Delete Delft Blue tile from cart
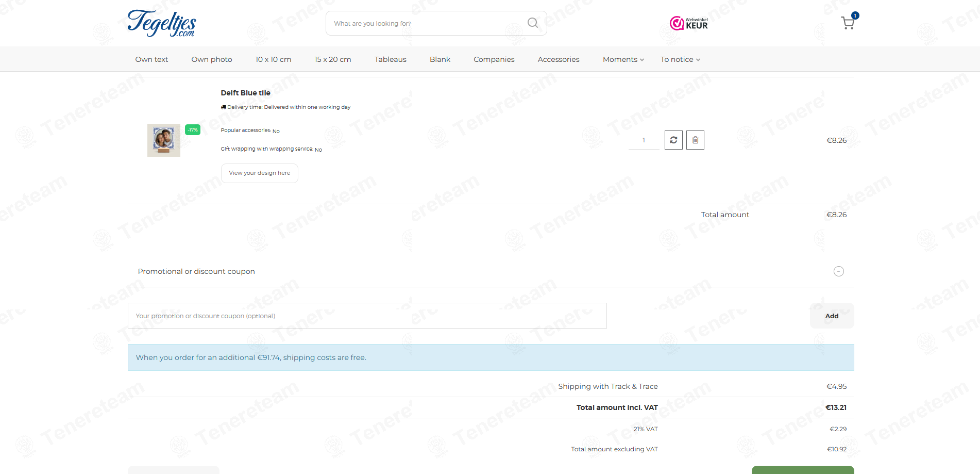Image resolution: width=980 pixels, height=474 pixels. click(695, 140)
